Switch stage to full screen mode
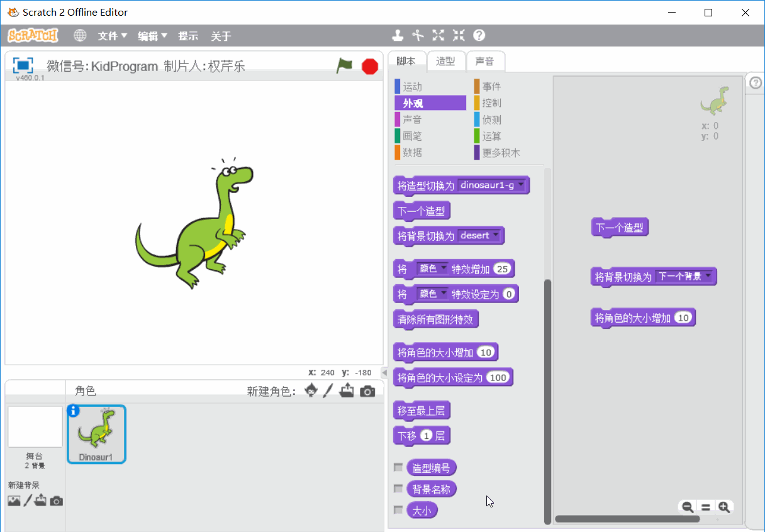765x532 pixels. (23, 65)
